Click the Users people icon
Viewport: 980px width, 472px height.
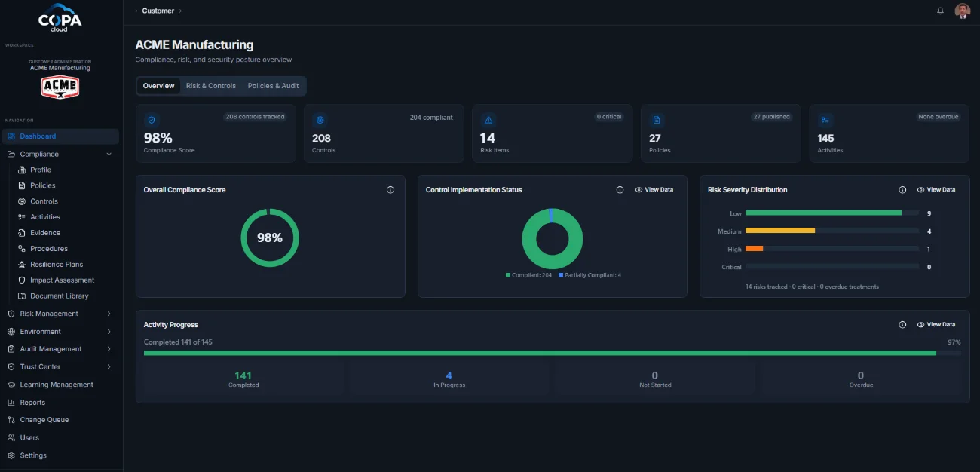click(11, 438)
